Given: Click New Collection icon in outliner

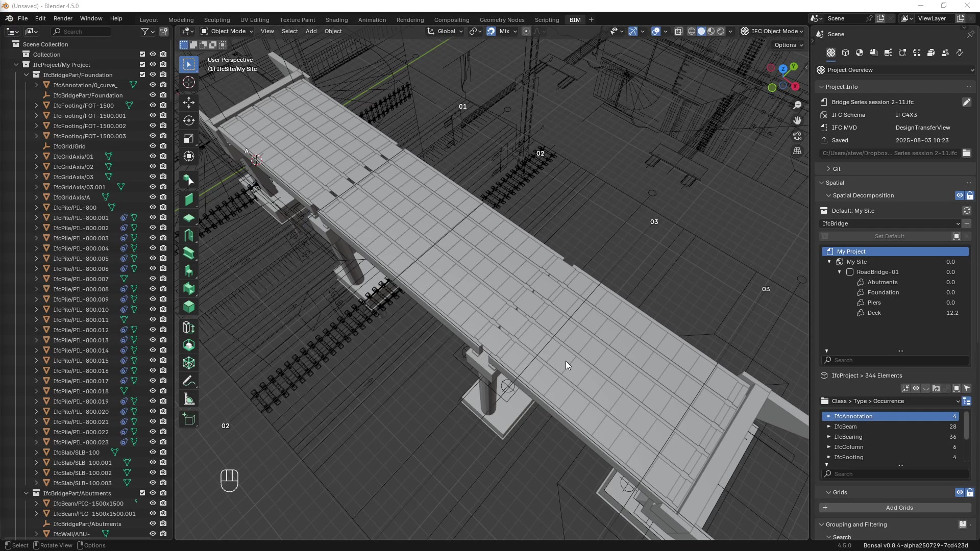Looking at the screenshot, I should [164, 32].
